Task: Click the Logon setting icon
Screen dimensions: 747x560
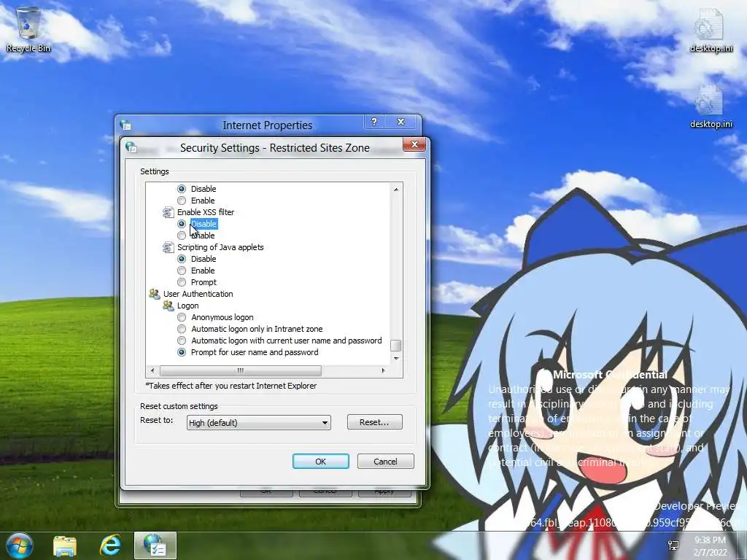Action: 169,306
